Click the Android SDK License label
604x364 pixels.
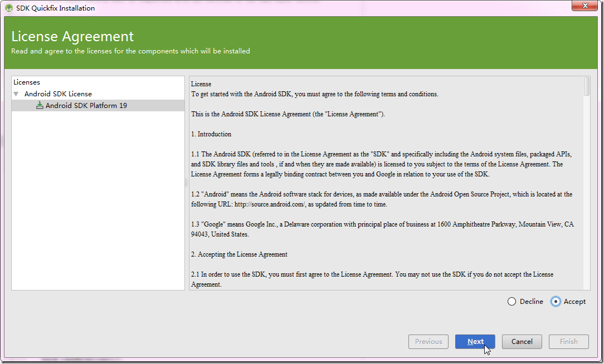[58, 94]
